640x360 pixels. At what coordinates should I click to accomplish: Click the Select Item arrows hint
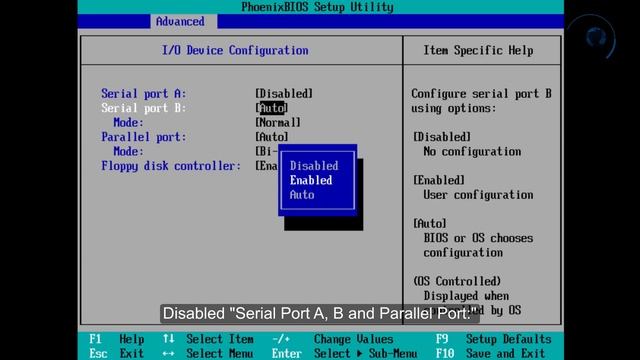208,339
